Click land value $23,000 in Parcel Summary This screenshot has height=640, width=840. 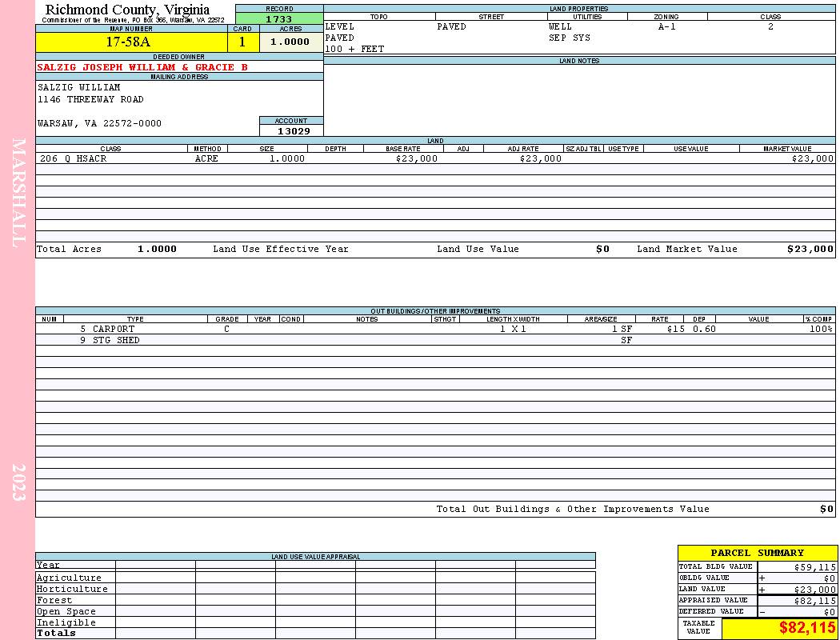pyautogui.click(x=814, y=590)
